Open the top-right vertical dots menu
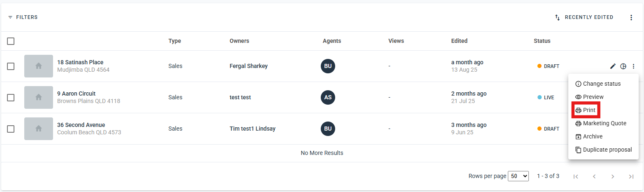 pyautogui.click(x=631, y=18)
